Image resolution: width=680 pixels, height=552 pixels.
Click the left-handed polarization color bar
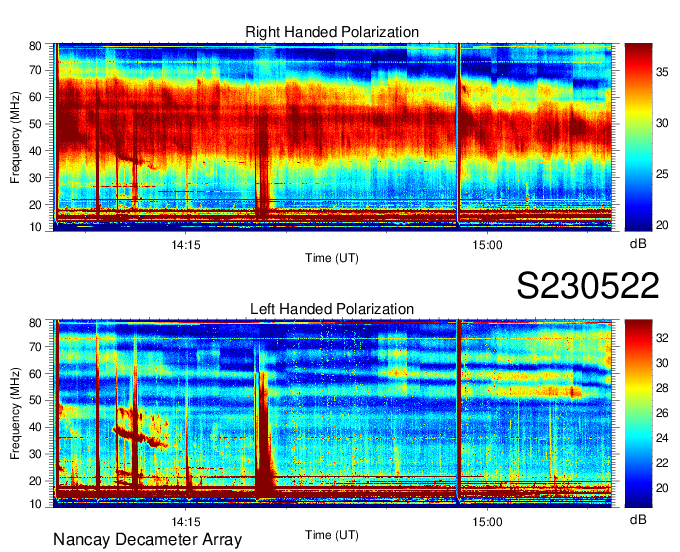(638, 414)
